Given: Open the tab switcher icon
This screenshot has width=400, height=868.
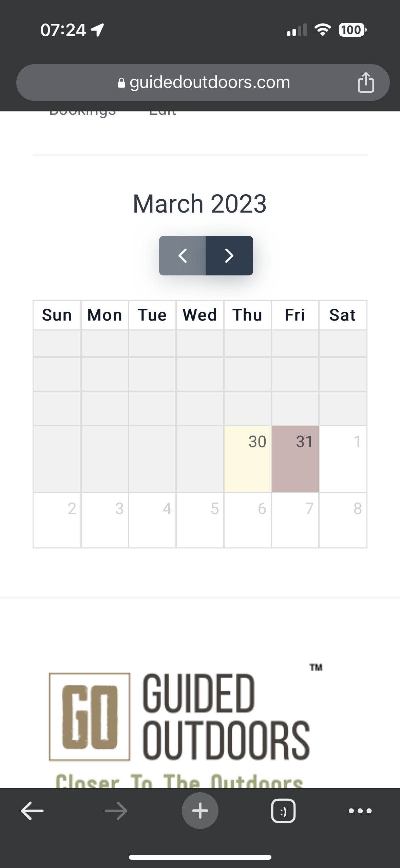Looking at the screenshot, I should point(283,811).
